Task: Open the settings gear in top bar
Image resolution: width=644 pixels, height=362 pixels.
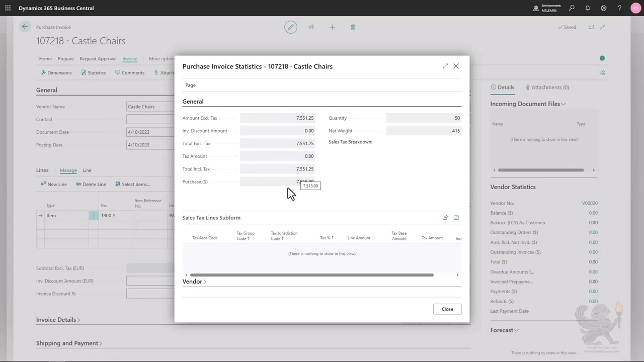Action: point(604,8)
